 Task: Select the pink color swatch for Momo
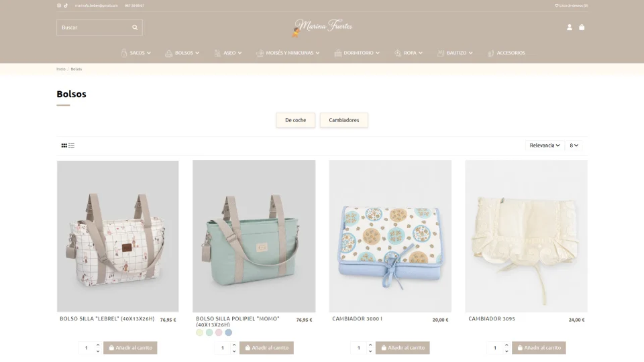click(219, 333)
